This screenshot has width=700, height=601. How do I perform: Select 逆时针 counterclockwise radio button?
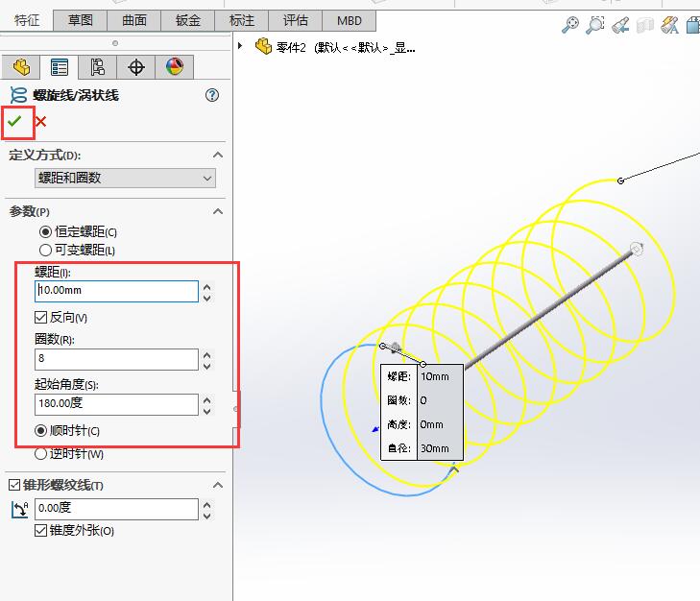tap(40, 454)
